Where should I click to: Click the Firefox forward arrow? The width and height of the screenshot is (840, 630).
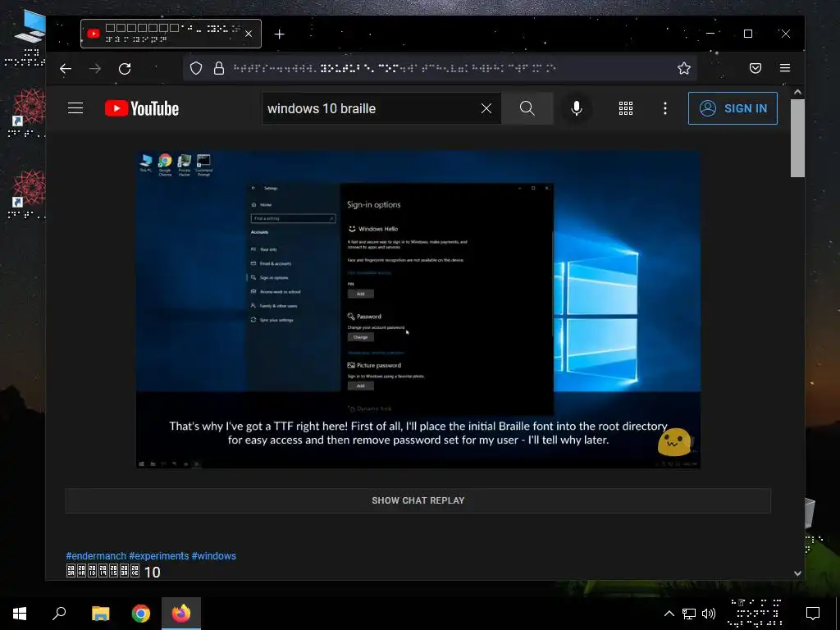pos(95,69)
